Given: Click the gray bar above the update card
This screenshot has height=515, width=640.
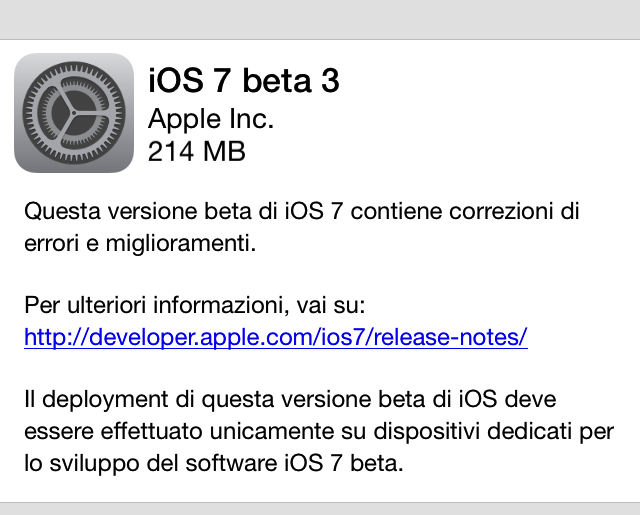Looking at the screenshot, I should (320, 19).
